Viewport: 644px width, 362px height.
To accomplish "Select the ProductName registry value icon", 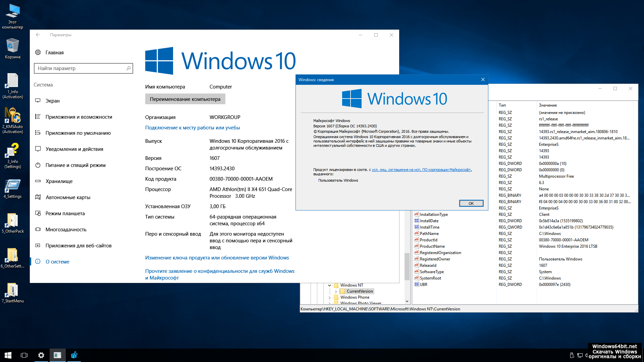I will pyautogui.click(x=416, y=246).
